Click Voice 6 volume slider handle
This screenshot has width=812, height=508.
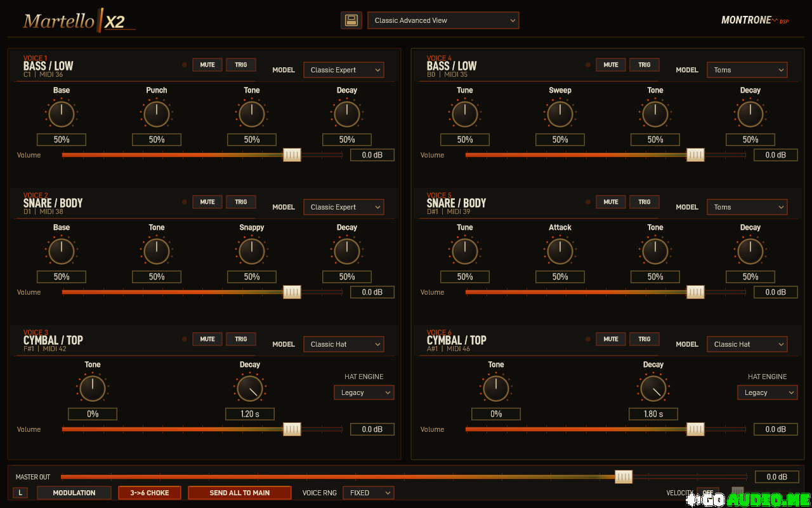[695, 429]
